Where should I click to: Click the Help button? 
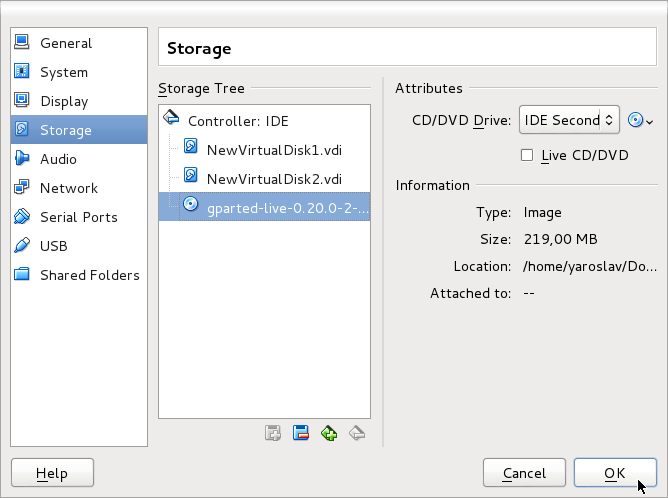click(x=52, y=473)
